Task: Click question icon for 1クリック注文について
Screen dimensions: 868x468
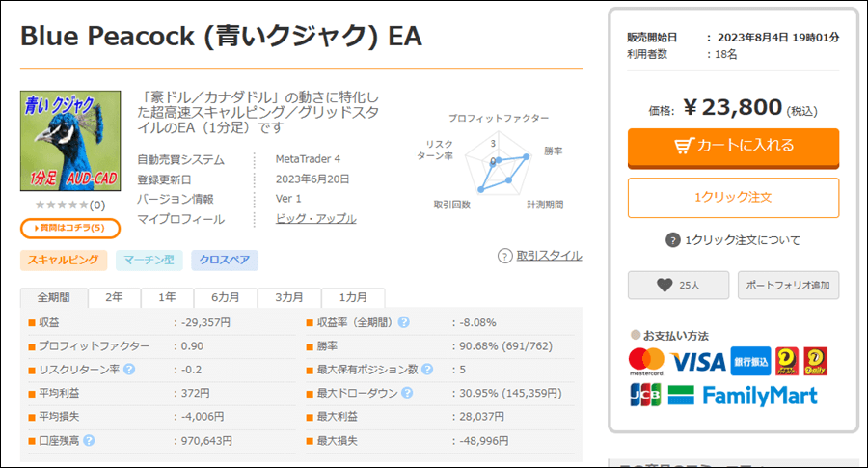Action: [x=672, y=240]
